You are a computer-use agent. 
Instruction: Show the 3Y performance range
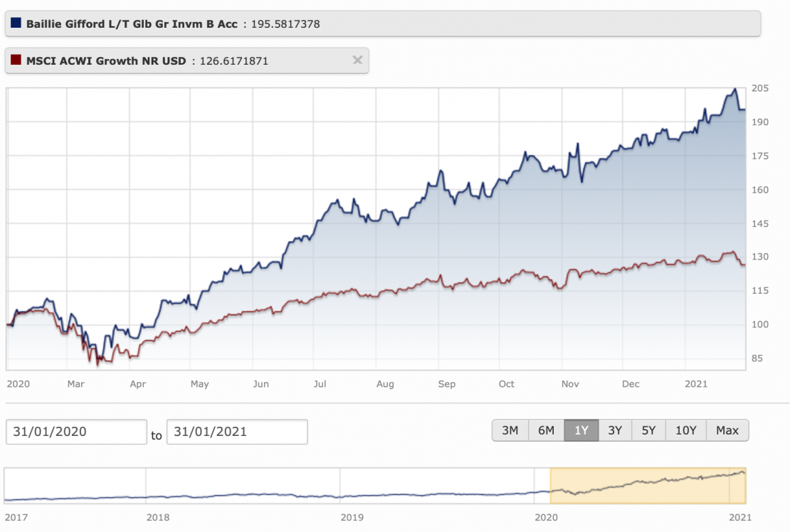click(615, 430)
